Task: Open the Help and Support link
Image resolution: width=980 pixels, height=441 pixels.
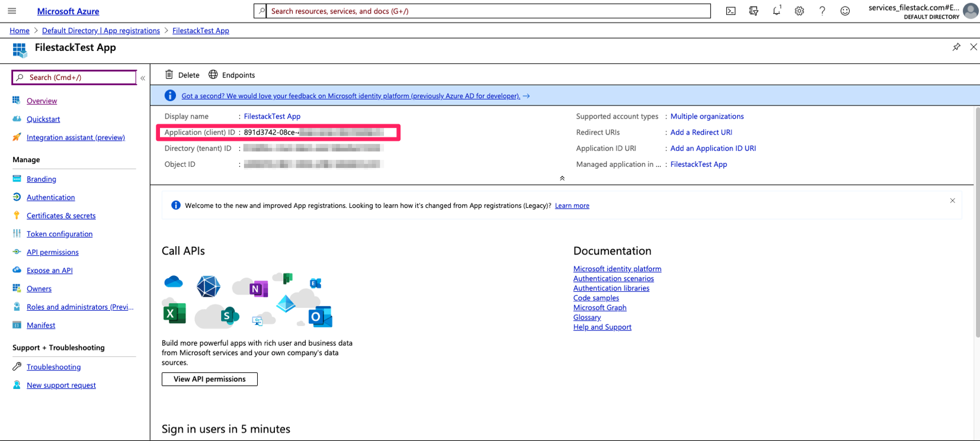Action: click(x=602, y=327)
